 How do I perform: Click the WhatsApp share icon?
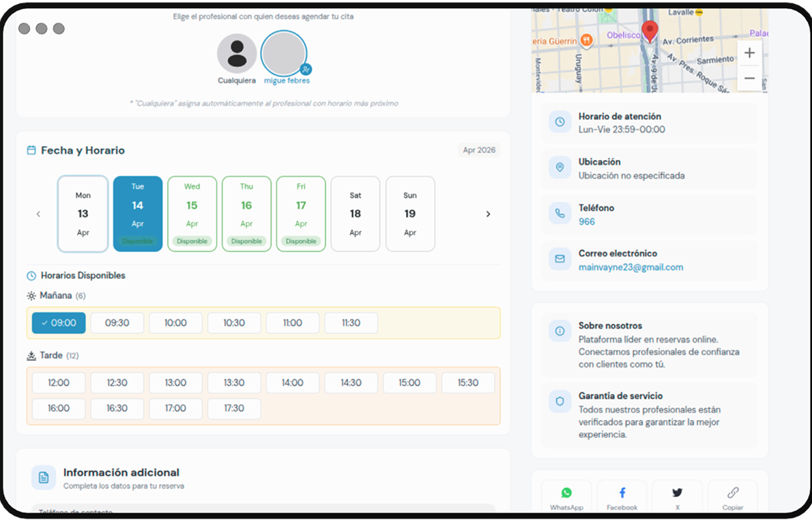[566, 493]
